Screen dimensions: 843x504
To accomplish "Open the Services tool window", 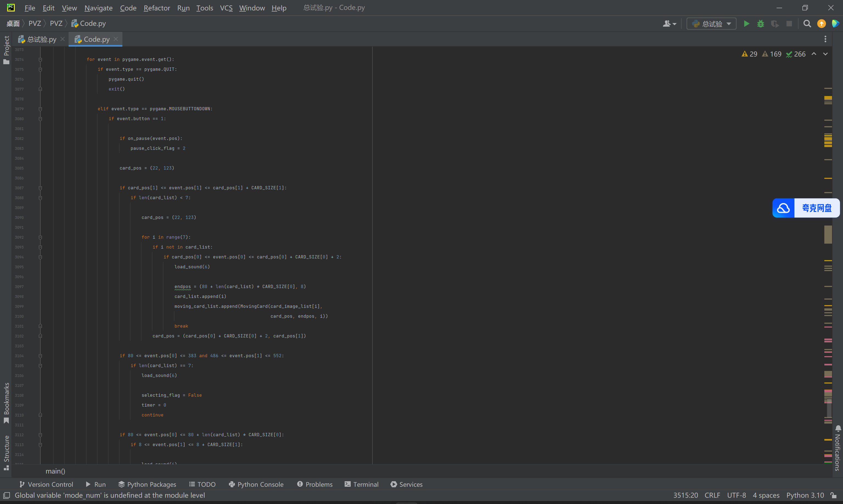I will point(407,484).
